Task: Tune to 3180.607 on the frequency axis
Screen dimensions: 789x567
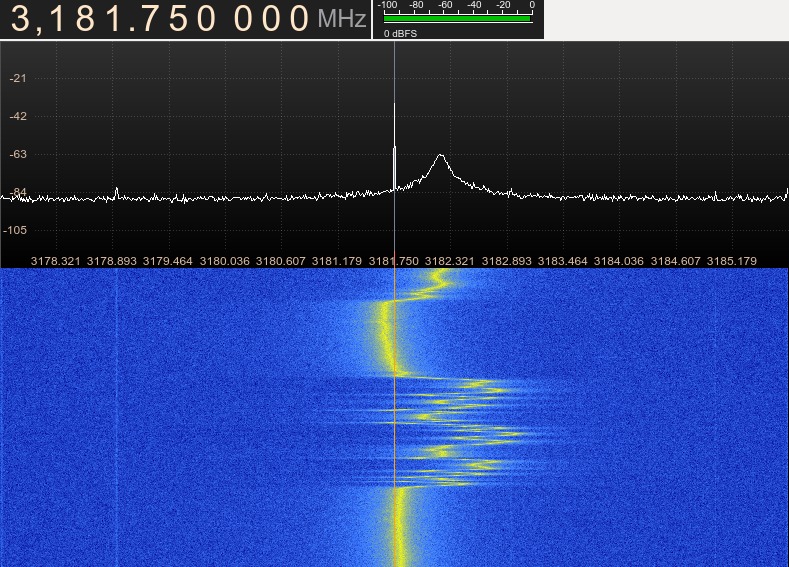Action: (280, 261)
